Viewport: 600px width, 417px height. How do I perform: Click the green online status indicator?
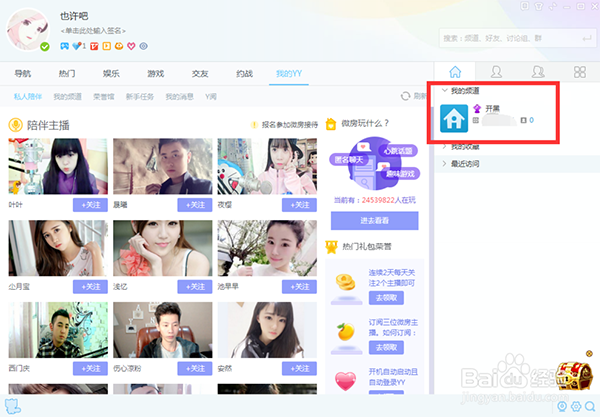pyautogui.click(x=45, y=47)
